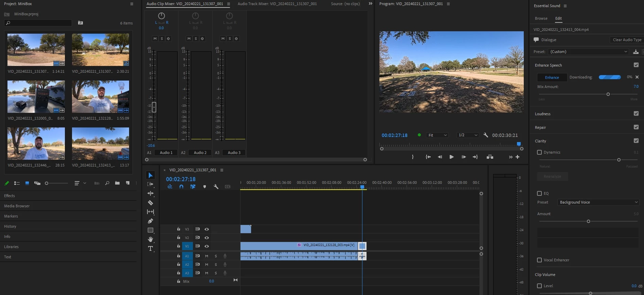Enable the Dynamics checkbox
This screenshot has height=295, width=644.
(539, 152)
